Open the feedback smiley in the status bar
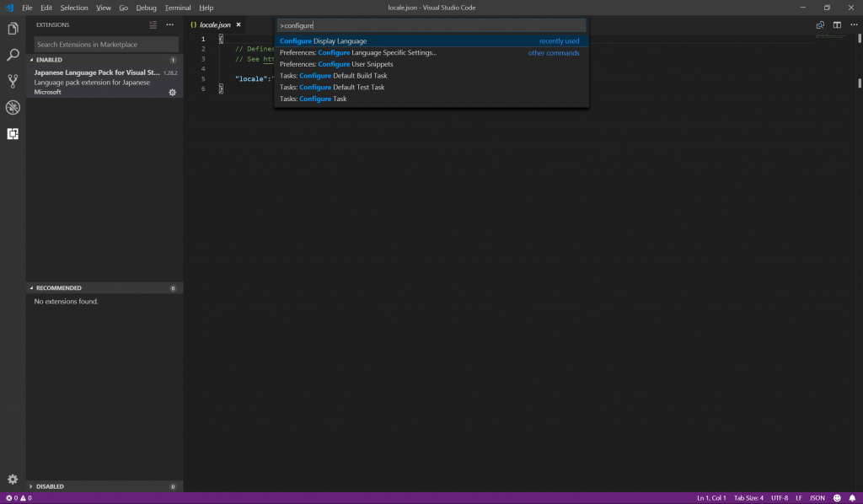 tap(838, 497)
